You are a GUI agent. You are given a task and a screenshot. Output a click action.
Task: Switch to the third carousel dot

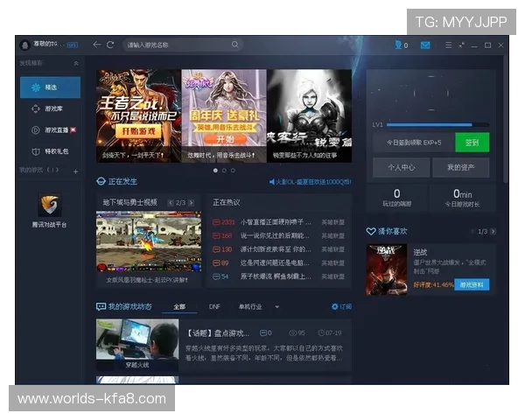(x=233, y=171)
